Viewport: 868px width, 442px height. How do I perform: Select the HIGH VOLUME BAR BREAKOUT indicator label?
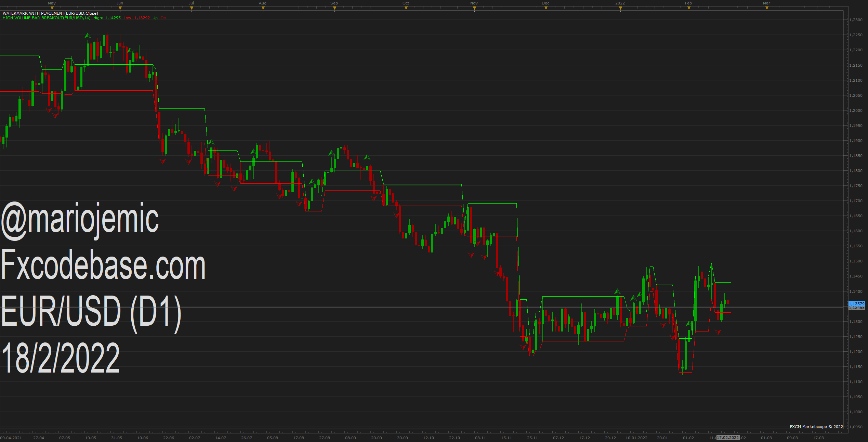47,18
